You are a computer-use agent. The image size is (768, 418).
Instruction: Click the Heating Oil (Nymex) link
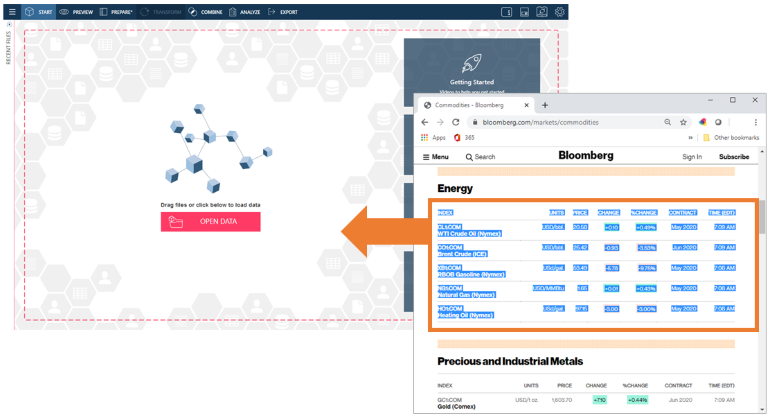(x=465, y=315)
